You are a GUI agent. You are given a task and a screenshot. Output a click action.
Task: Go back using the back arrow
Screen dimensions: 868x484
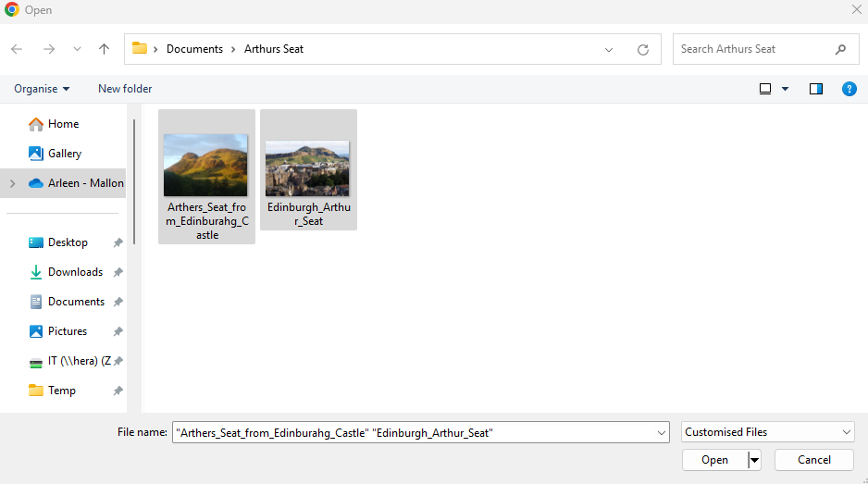17,49
